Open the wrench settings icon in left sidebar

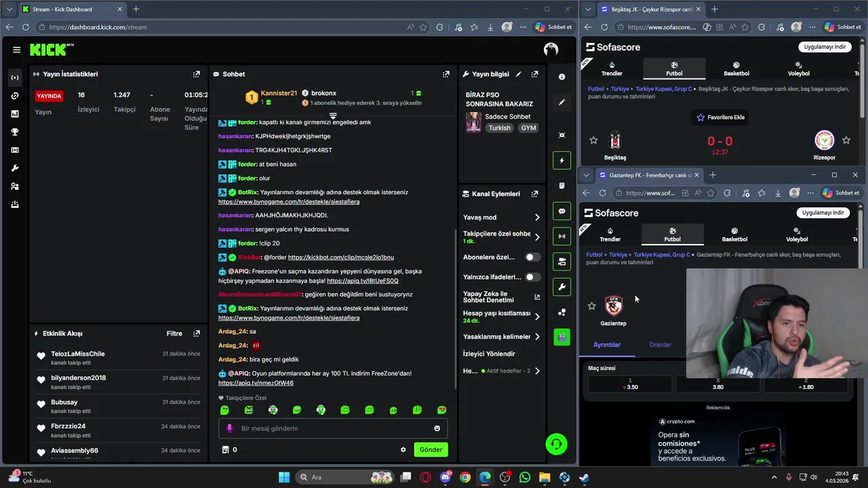tap(15, 168)
